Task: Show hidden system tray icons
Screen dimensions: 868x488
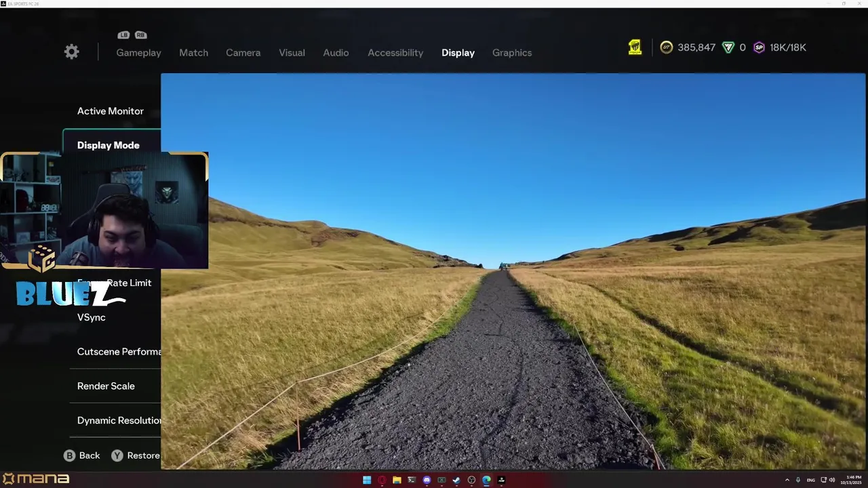Action: point(787,480)
